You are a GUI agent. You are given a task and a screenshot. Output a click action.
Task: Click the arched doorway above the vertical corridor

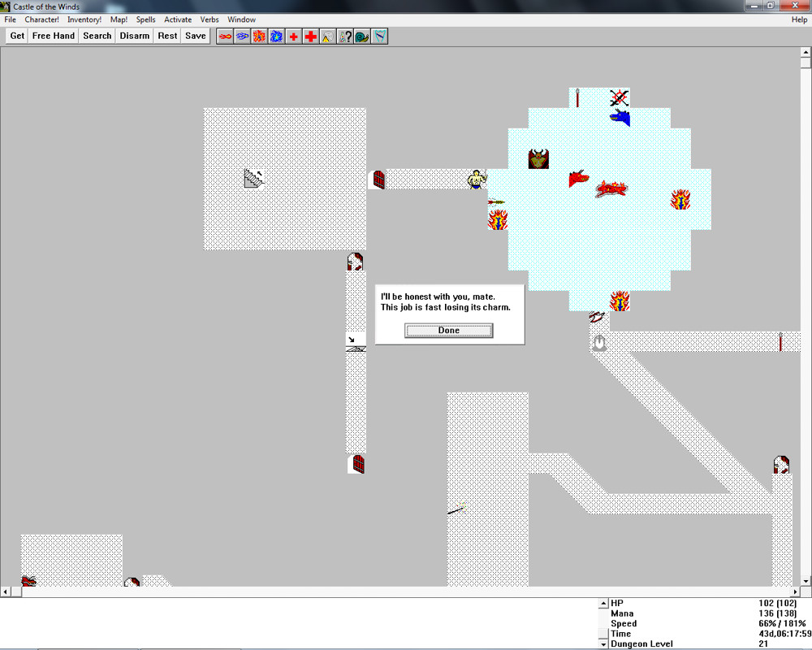356,262
